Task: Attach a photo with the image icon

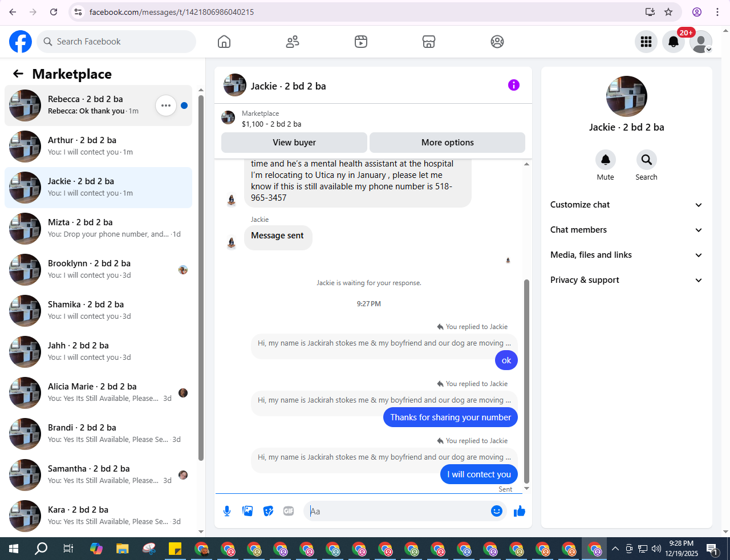Action: pos(248,511)
